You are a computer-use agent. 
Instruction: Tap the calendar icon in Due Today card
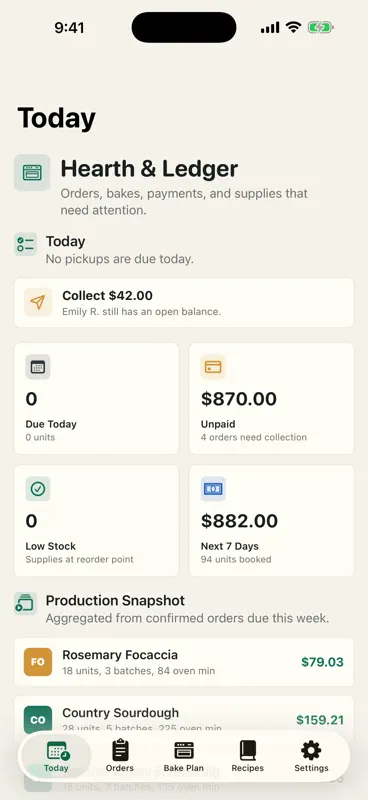point(38,367)
